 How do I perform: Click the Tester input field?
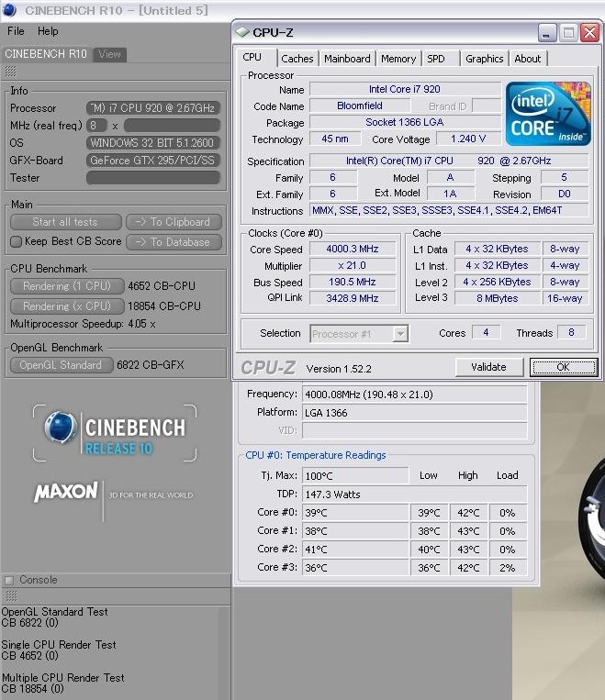pos(152,178)
